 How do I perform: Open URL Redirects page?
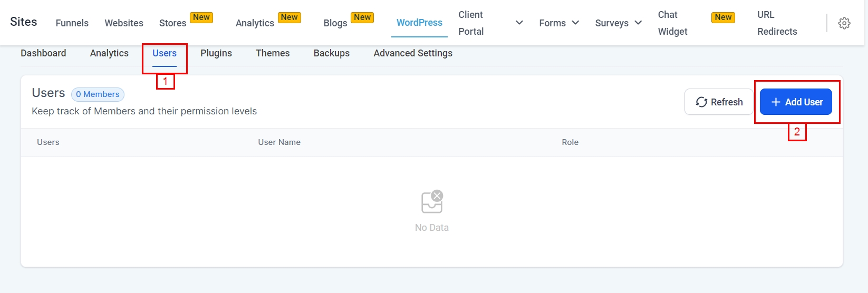(x=777, y=23)
